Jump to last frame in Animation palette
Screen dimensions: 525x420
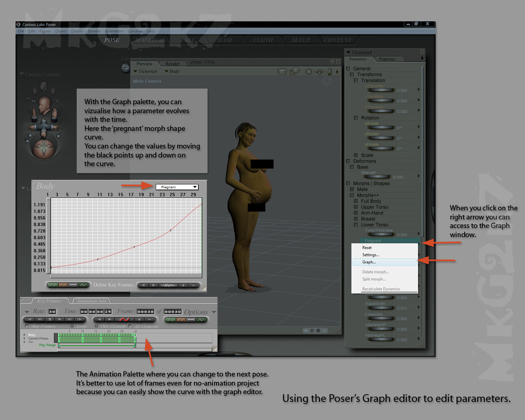click(40, 320)
